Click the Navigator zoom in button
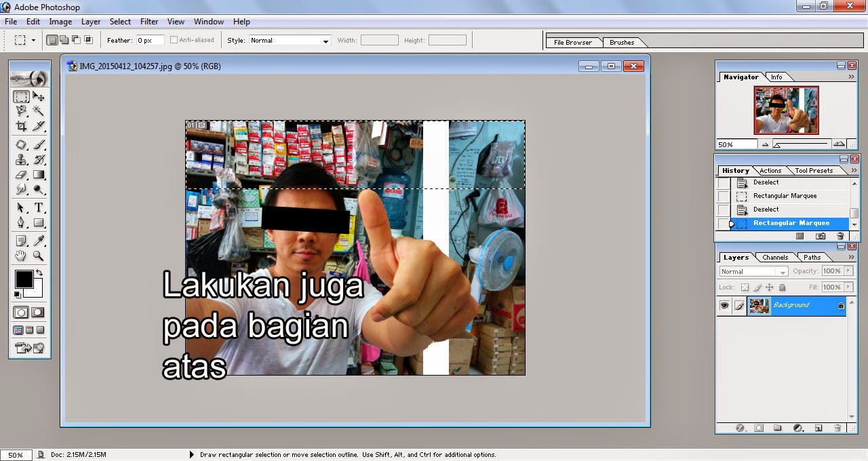This screenshot has width=868, height=461. [839, 144]
